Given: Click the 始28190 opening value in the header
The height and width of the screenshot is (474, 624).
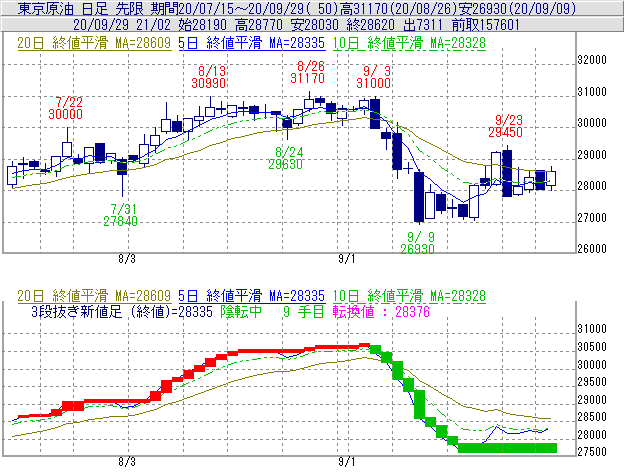Looking at the screenshot, I should point(202,25).
